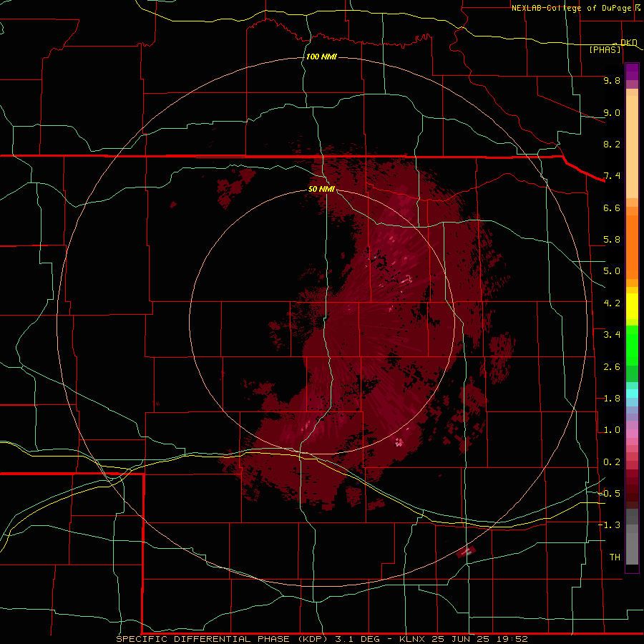This screenshot has width=644, height=644.
Task: Click the cyan segment of the color bar
Action: point(632,394)
